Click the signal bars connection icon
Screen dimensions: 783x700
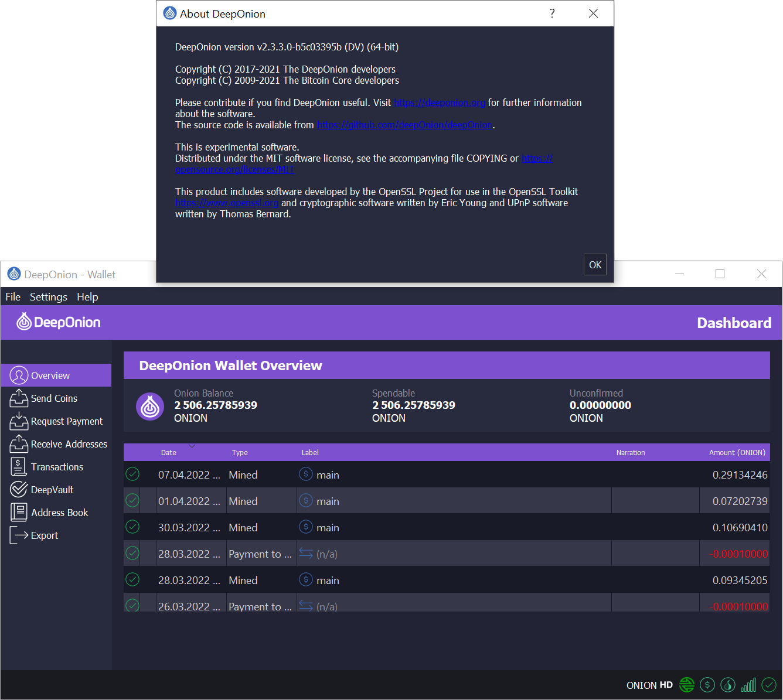coord(748,684)
